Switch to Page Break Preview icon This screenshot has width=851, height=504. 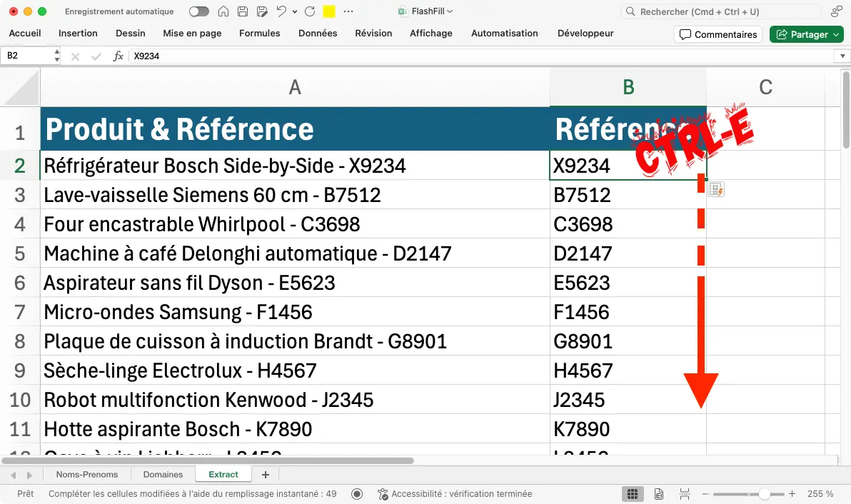point(685,494)
